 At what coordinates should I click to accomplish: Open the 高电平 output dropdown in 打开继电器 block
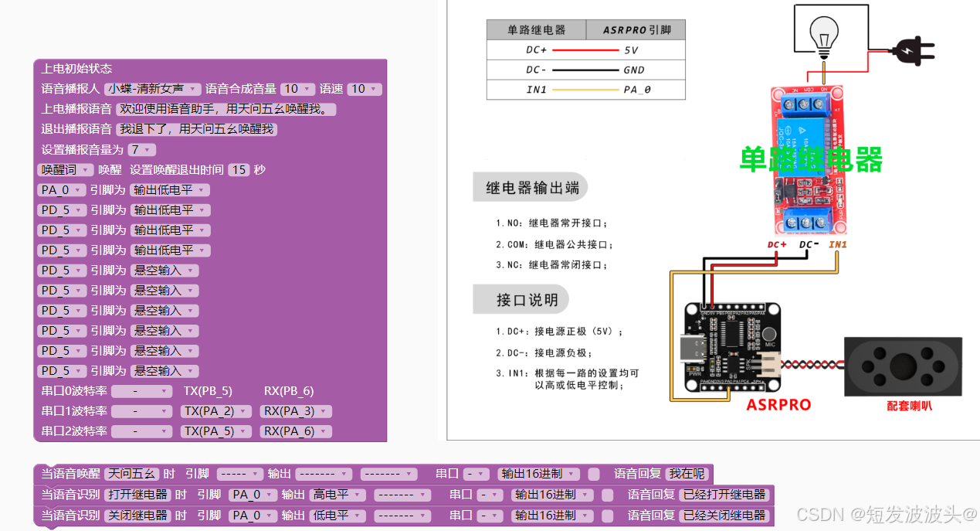click(337, 495)
